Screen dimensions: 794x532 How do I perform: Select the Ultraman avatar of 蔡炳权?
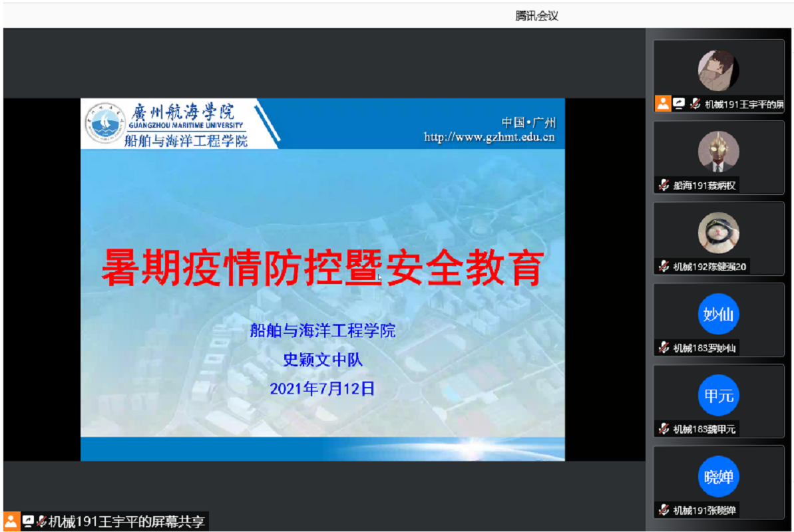pyautogui.click(x=718, y=152)
